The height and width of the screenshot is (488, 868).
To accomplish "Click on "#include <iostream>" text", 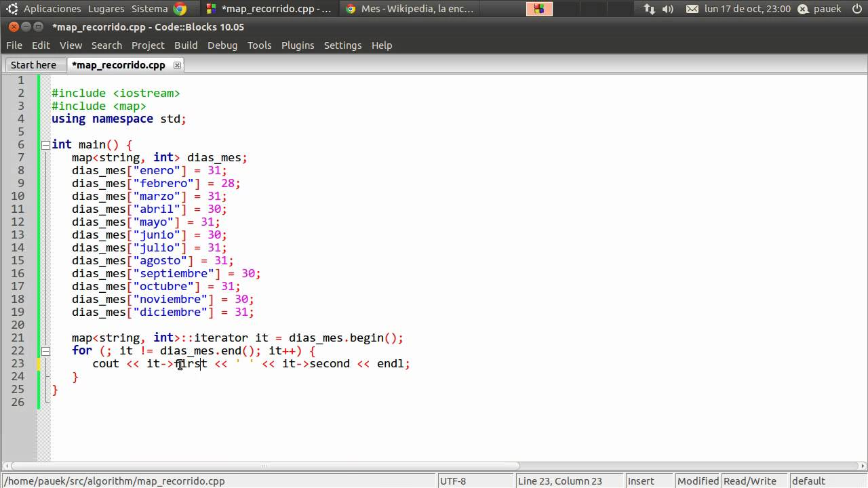I will 116,93.
